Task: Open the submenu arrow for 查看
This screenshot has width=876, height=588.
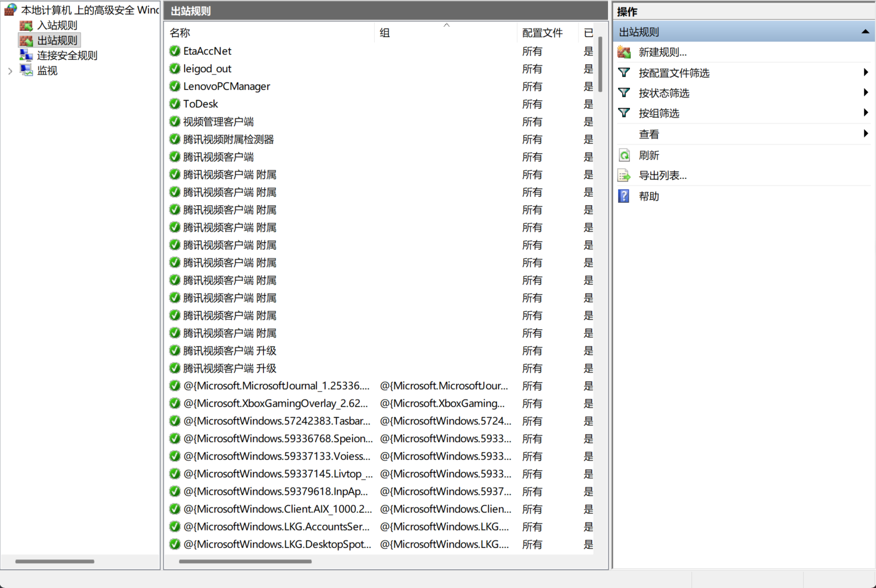Action: (865, 134)
